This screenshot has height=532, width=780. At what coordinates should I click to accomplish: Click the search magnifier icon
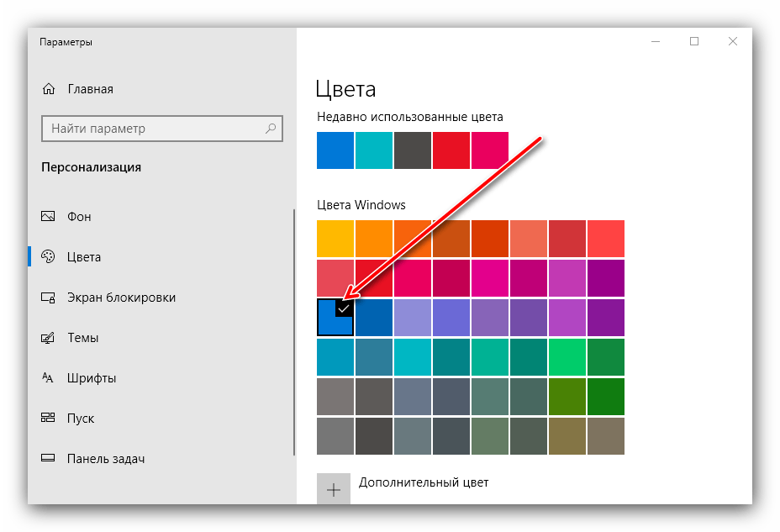[x=271, y=129]
